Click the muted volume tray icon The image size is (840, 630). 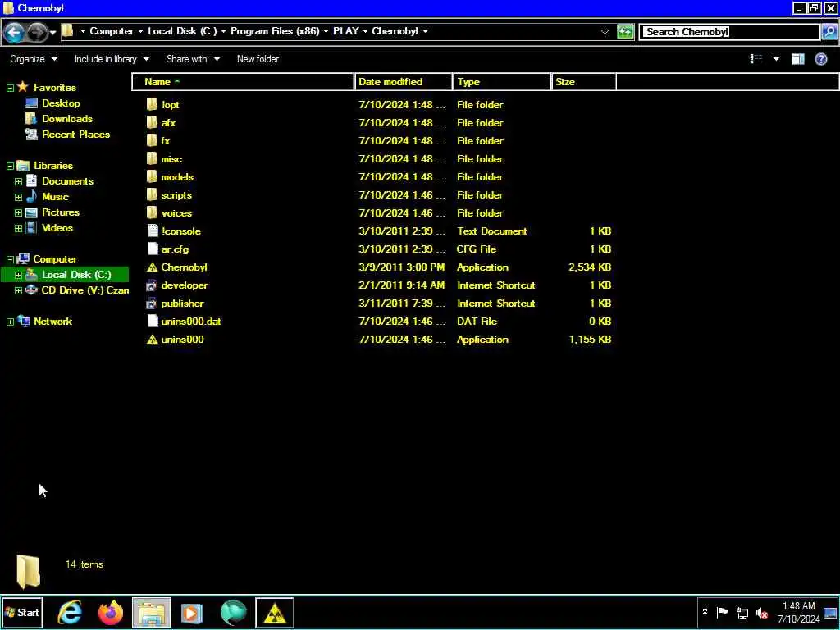point(762,613)
